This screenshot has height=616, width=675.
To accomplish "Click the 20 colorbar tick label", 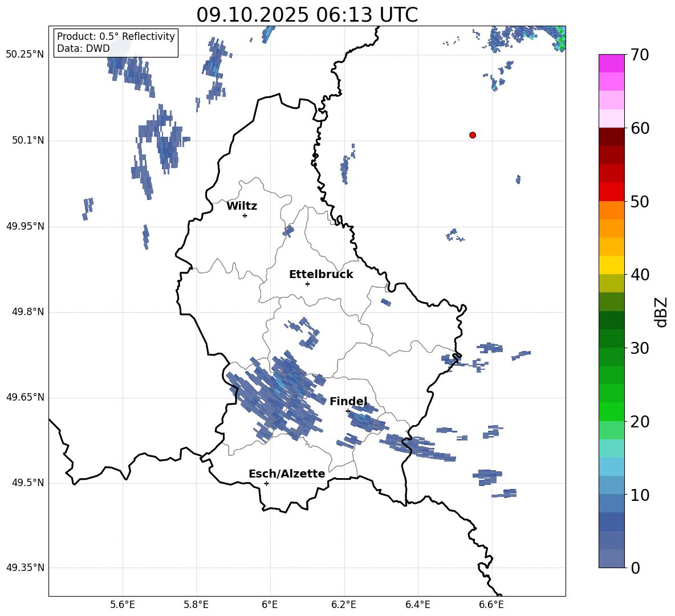I will point(640,422).
